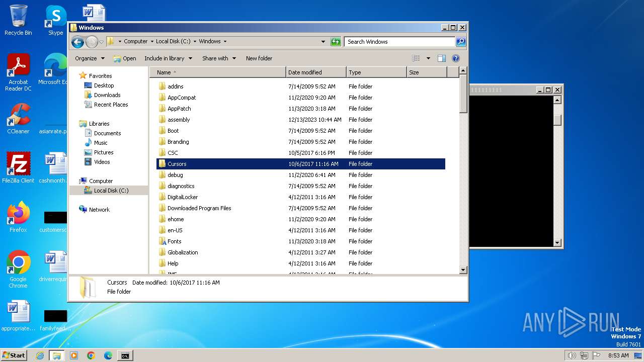The height and width of the screenshot is (362, 644).
Task: Click file list scroll down arrow
Action: click(x=463, y=270)
